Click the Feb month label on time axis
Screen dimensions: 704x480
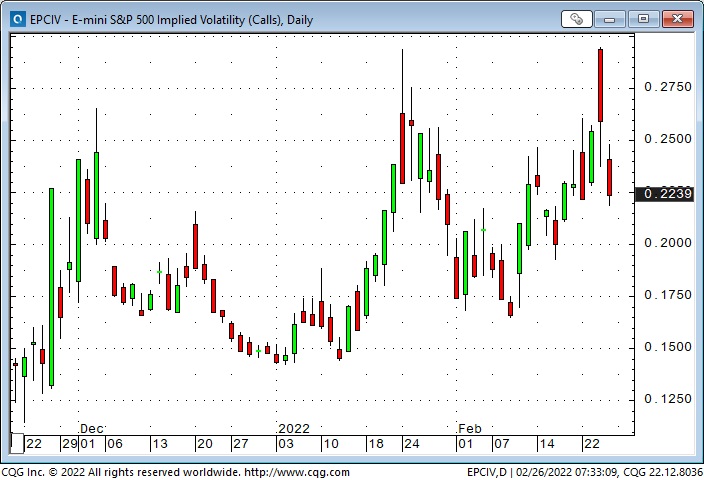470,429
